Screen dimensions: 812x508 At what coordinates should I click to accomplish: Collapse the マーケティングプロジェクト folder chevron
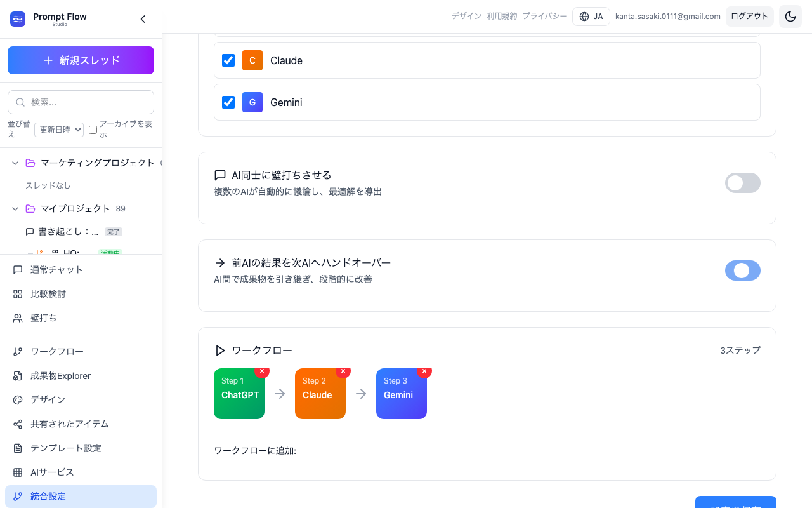point(15,163)
